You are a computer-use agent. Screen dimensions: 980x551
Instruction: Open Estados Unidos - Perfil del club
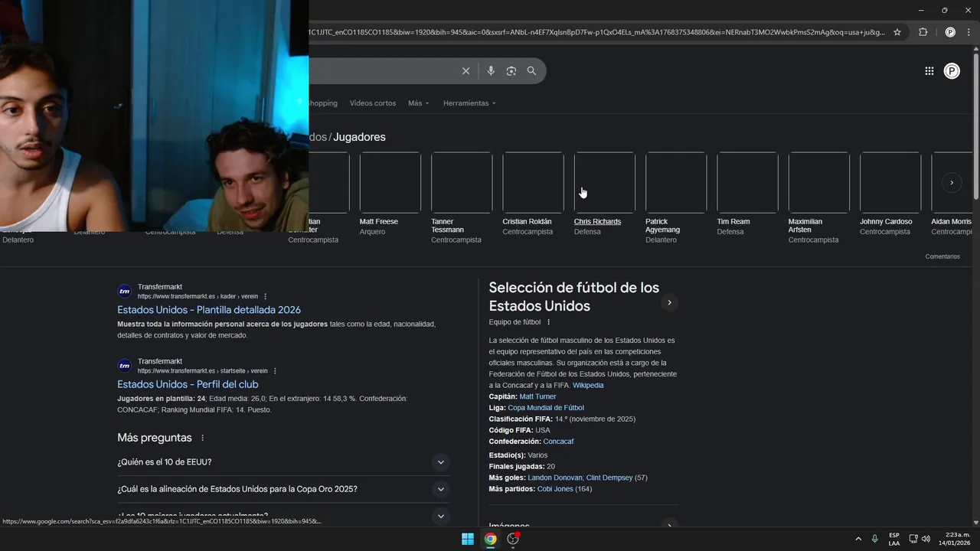tap(188, 384)
